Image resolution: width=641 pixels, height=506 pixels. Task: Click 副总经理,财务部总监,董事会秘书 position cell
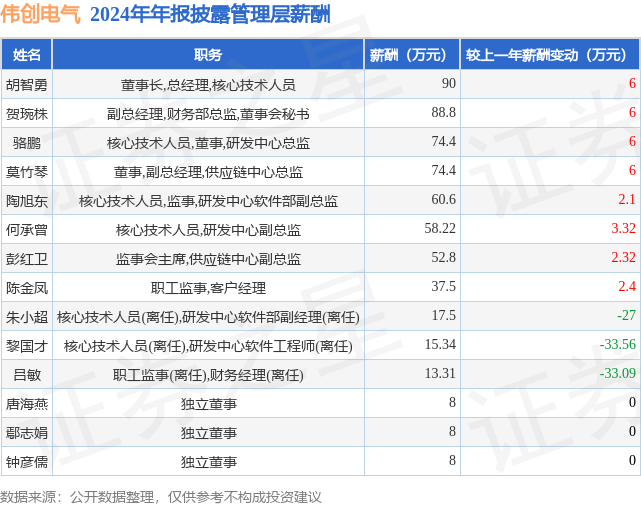pyautogui.click(x=208, y=114)
